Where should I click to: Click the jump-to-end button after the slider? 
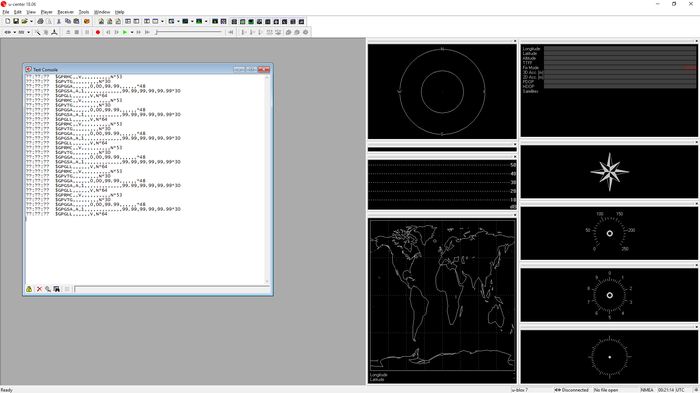pos(231,32)
